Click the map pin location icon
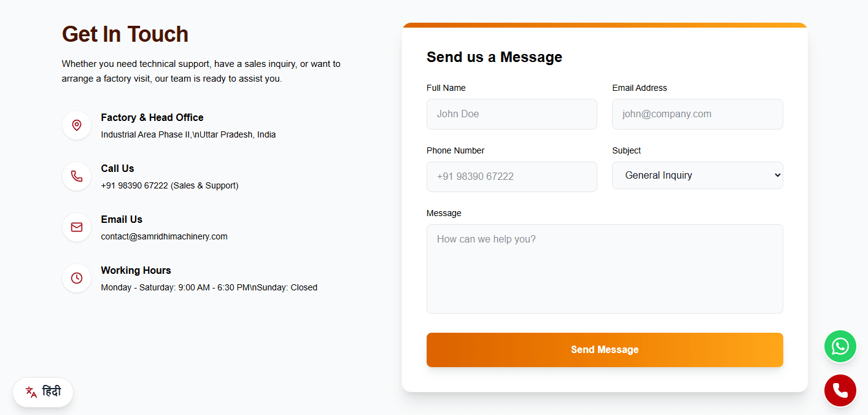This screenshot has height=415, width=868. tap(77, 125)
